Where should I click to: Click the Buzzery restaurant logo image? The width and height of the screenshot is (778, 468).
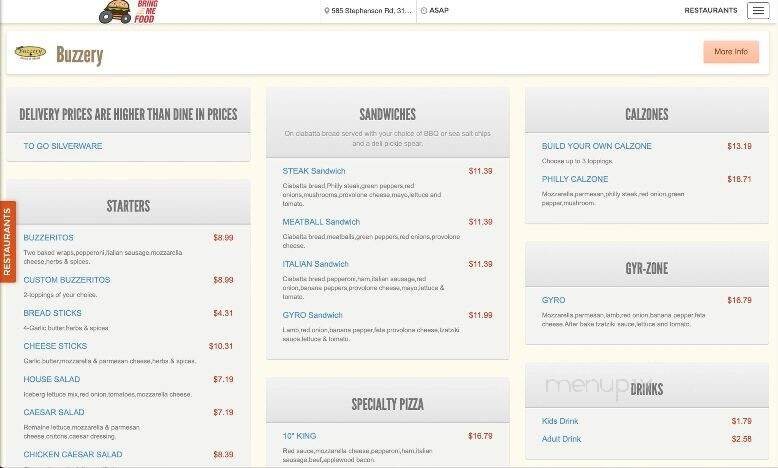click(30, 52)
